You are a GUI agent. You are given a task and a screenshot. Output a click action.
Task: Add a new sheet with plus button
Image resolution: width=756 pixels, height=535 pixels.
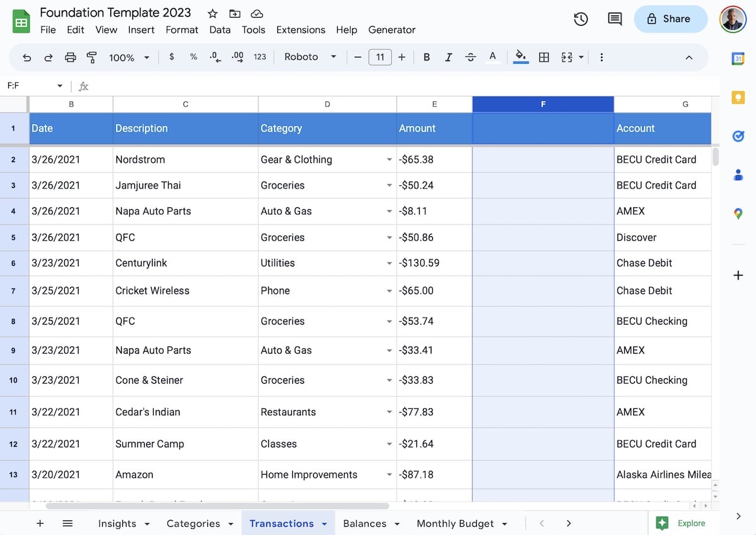pyautogui.click(x=40, y=523)
